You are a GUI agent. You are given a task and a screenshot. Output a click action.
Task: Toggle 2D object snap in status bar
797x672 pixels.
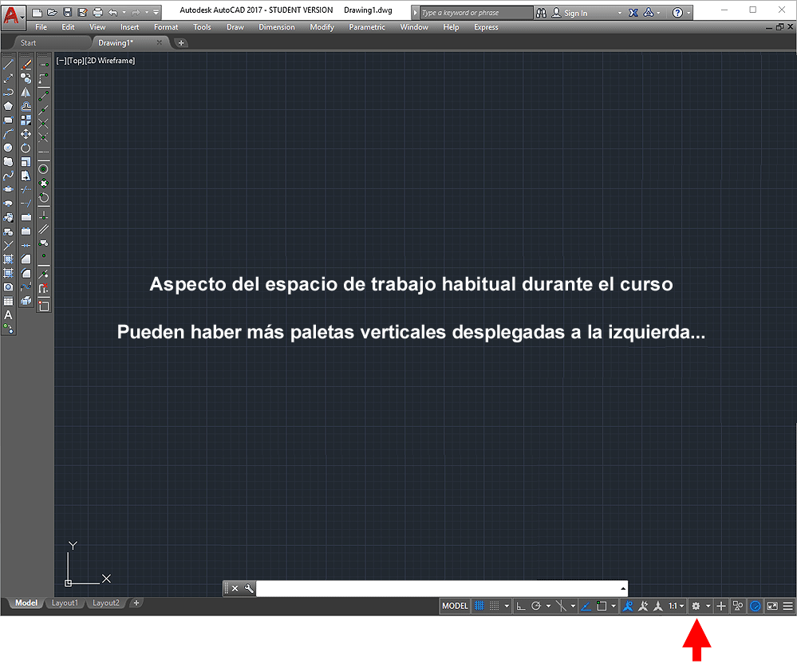pos(602,606)
